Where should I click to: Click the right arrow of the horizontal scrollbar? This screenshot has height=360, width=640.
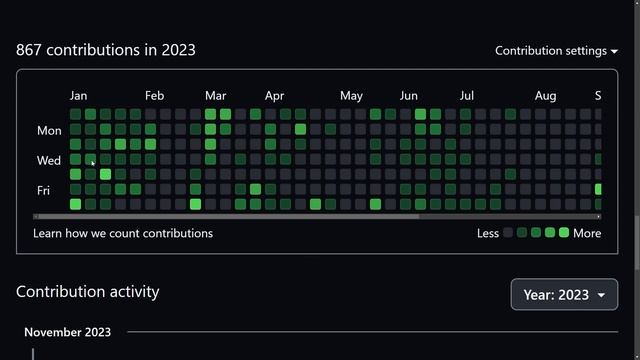tap(599, 217)
